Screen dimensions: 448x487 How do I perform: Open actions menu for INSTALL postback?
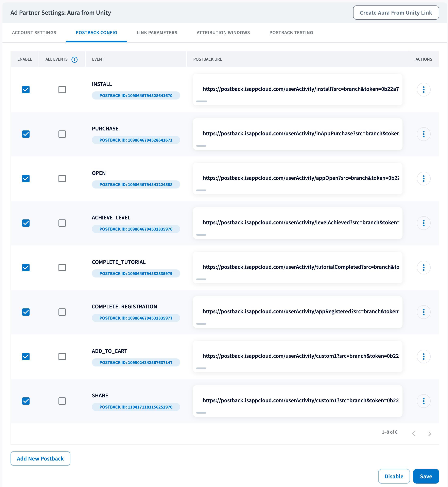click(423, 90)
